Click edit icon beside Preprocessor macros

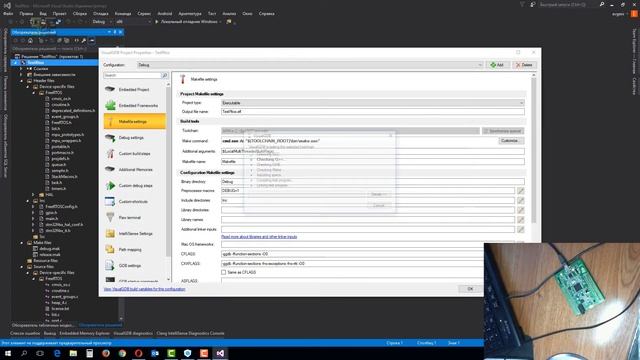click(520, 191)
